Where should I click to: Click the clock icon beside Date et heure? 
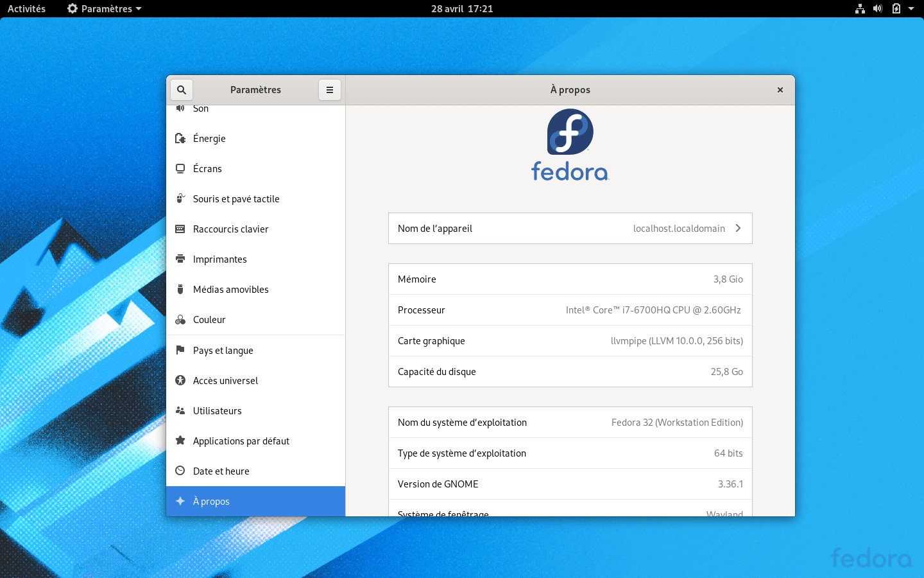[x=180, y=471]
